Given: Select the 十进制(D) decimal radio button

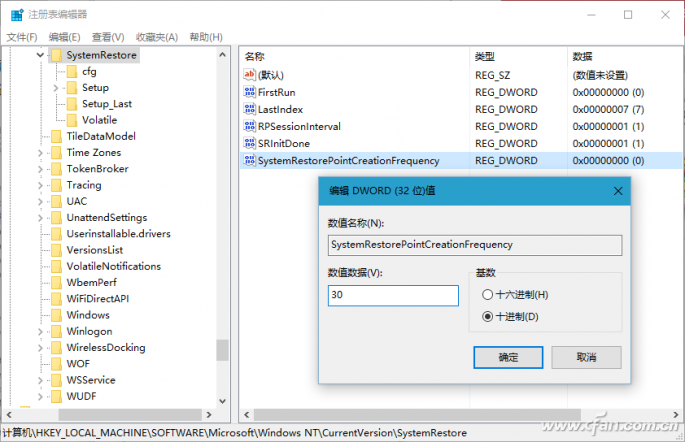Looking at the screenshot, I should point(488,317).
